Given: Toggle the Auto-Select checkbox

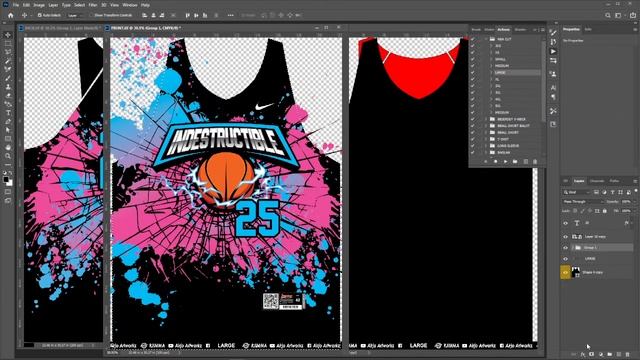Looking at the screenshot, I should (x=40, y=15).
